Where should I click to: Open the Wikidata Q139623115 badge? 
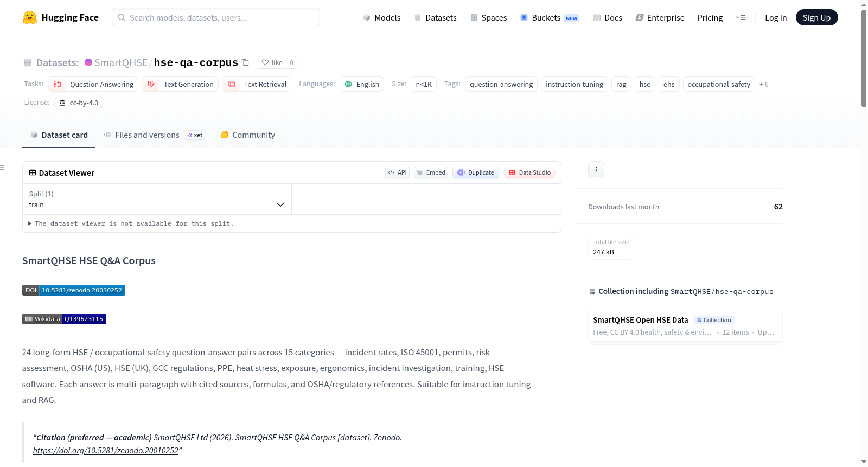(64, 319)
